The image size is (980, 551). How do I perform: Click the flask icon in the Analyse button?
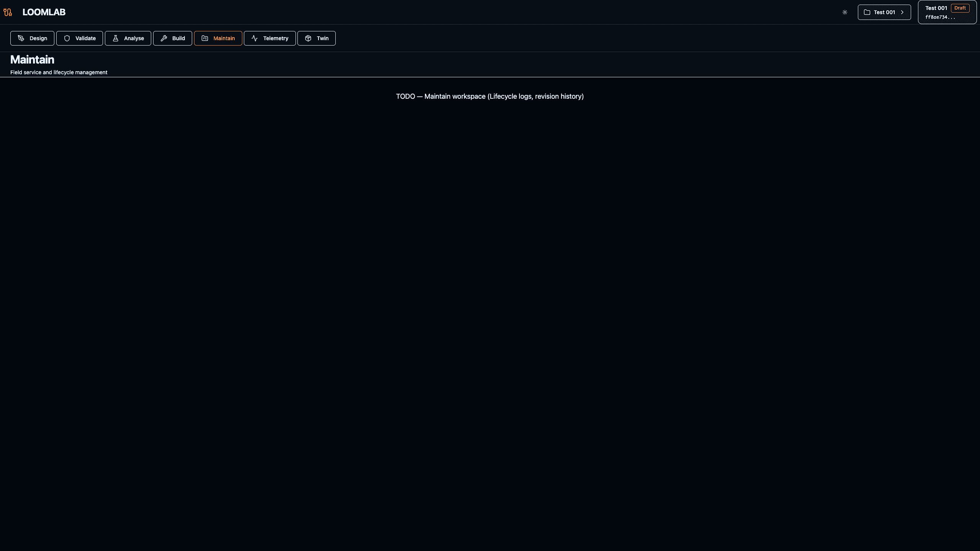(116, 38)
